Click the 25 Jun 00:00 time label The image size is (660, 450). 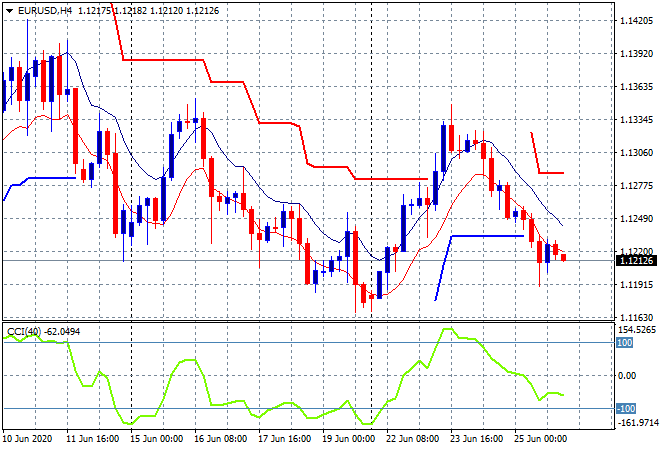pos(540,439)
